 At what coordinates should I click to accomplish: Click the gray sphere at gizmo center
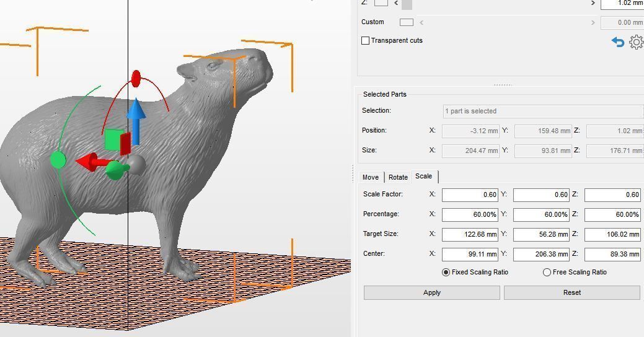(x=137, y=164)
